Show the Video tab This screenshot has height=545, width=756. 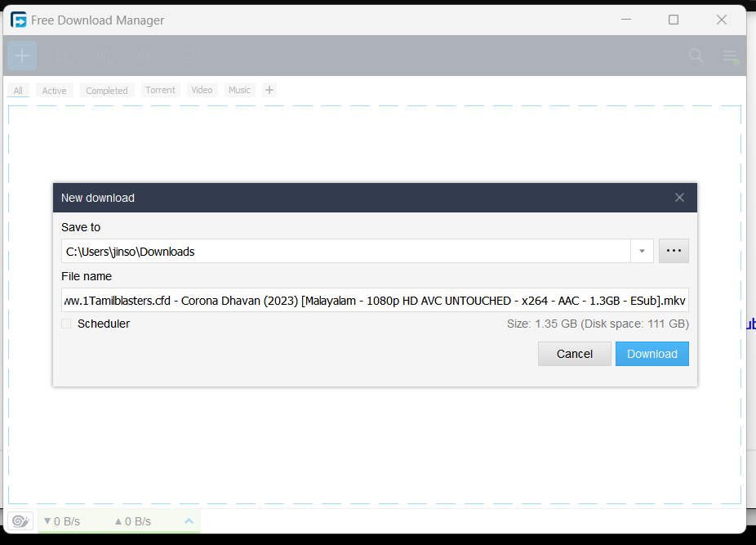tap(202, 90)
